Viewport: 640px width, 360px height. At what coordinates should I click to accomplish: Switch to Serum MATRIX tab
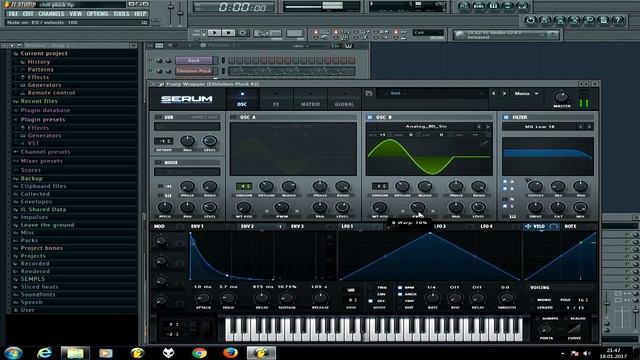click(310, 99)
